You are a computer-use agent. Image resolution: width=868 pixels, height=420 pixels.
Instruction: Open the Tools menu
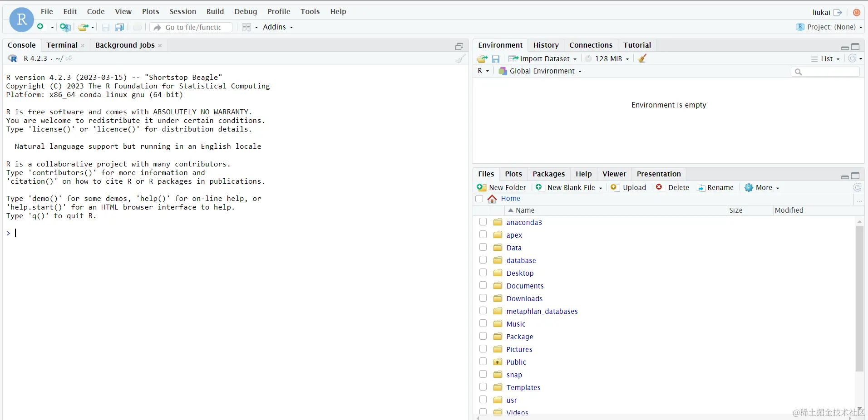310,12
